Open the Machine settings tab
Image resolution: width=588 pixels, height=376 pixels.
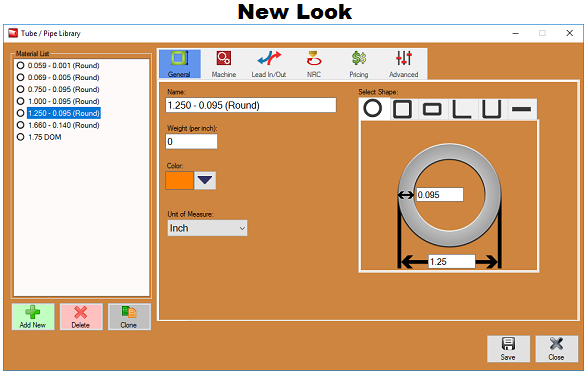pyautogui.click(x=224, y=64)
